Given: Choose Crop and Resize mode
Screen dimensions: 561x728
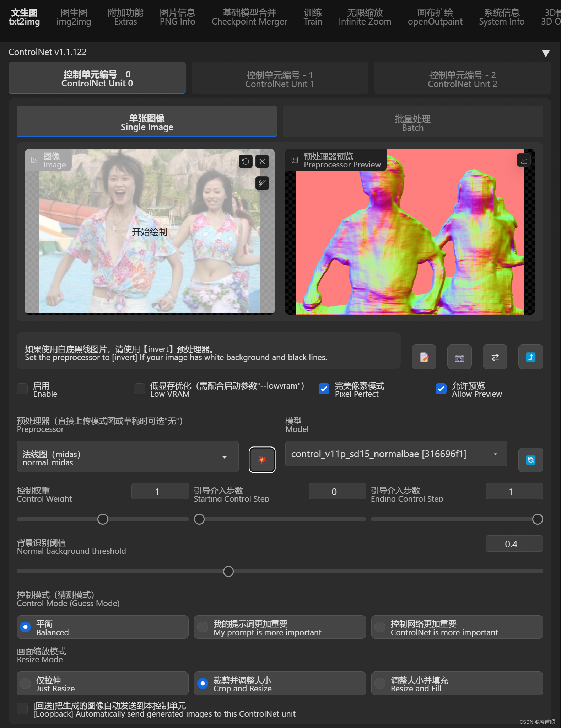Looking at the screenshot, I should pyautogui.click(x=280, y=683).
